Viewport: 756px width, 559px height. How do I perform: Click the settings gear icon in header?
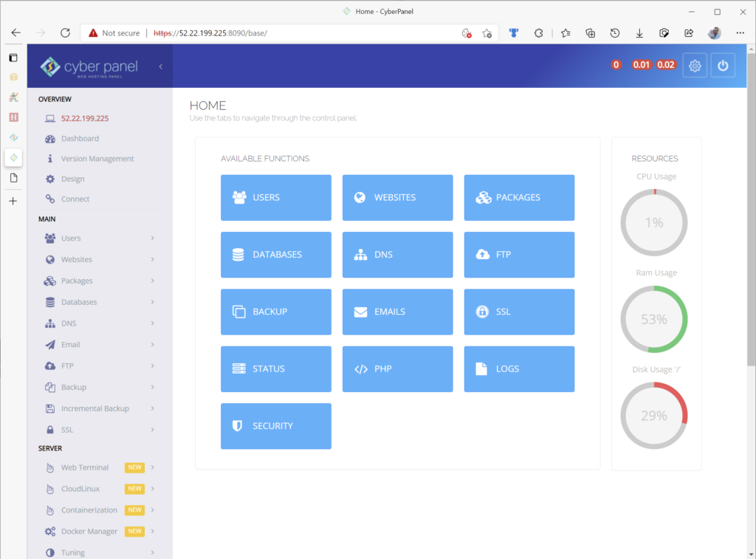695,66
